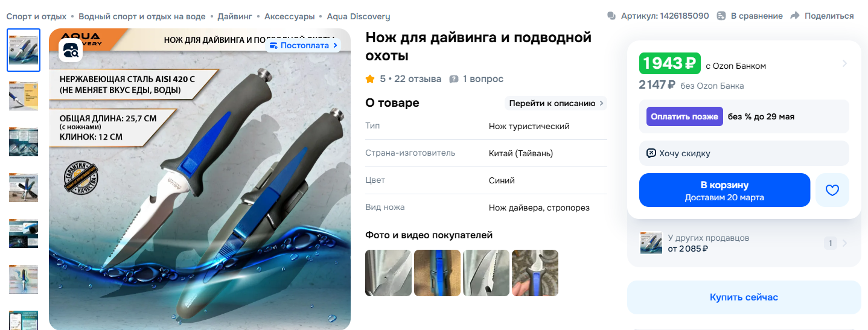
Task: Expand the other sellers offers chevron
Action: (844, 243)
